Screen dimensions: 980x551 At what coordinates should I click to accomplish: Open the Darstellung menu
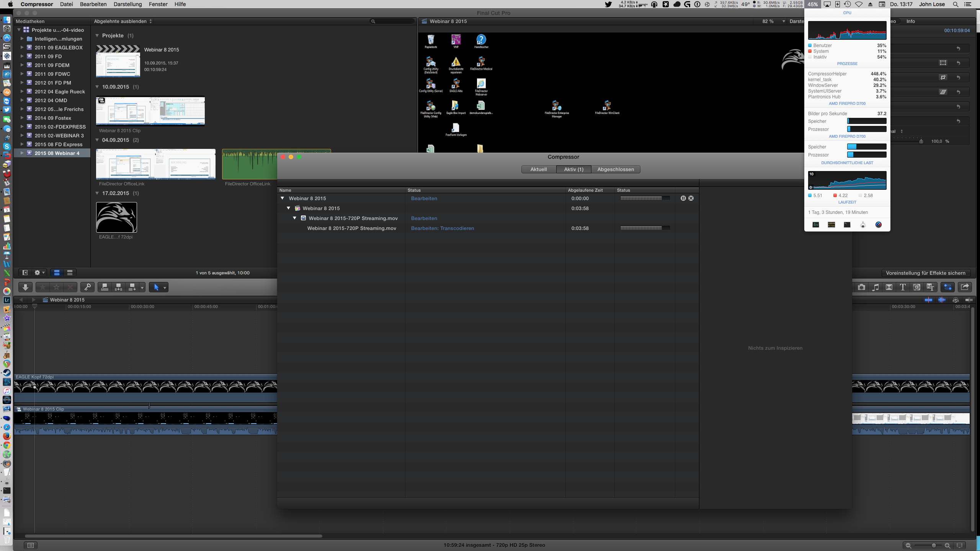tap(127, 4)
